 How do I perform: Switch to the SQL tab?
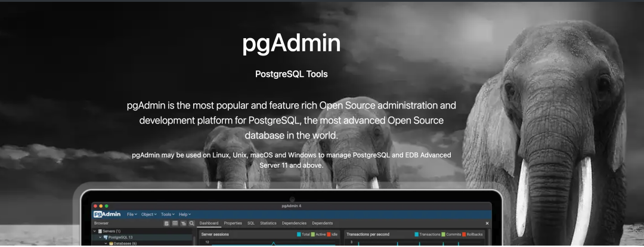click(251, 223)
